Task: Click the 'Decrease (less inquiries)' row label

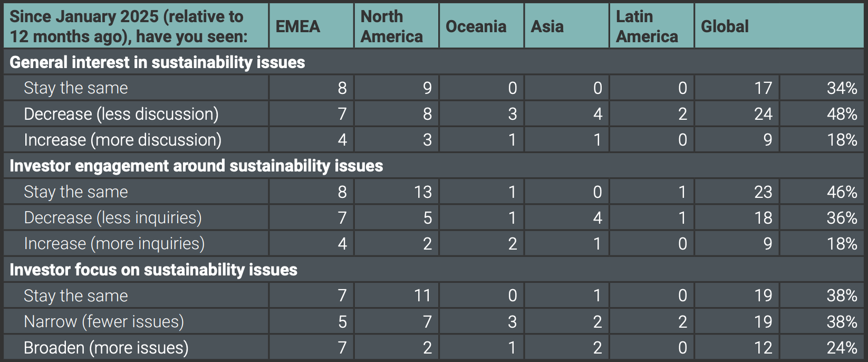Action: (113, 217)
